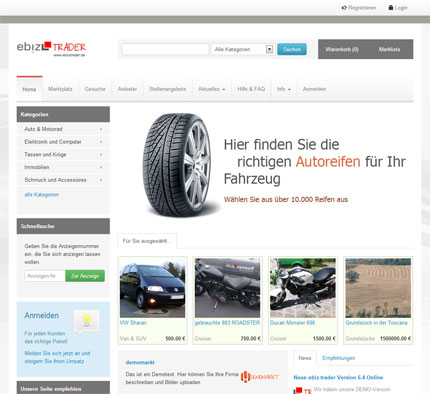Click the Zur Anzeige button

85,276
